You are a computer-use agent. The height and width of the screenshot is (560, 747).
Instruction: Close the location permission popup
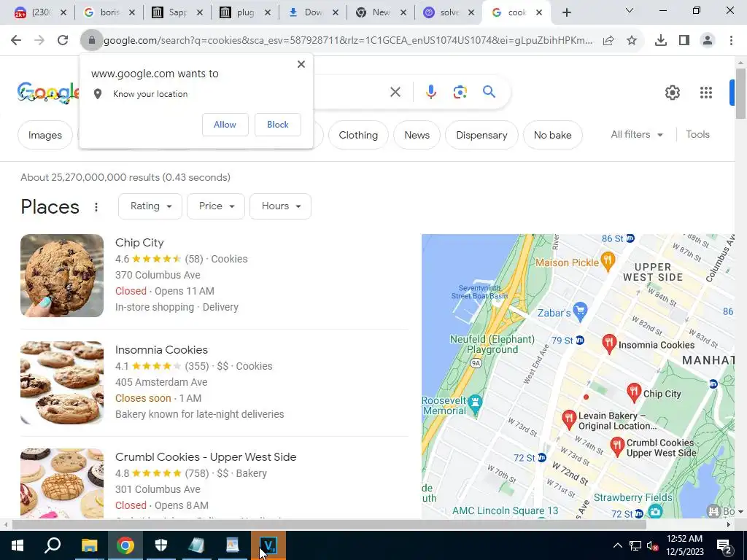[x=301, y=64]
